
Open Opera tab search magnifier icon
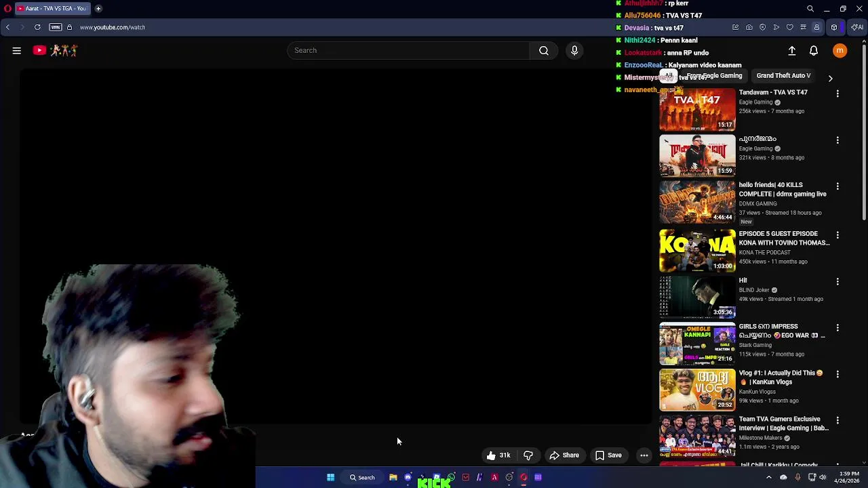pos(810,9)
